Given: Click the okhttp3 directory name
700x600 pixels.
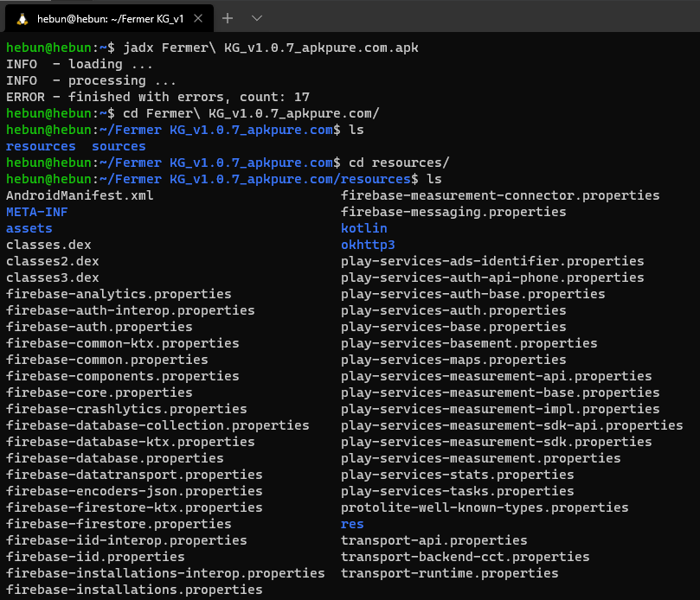Looking at the screenshot, I should 368,245.
